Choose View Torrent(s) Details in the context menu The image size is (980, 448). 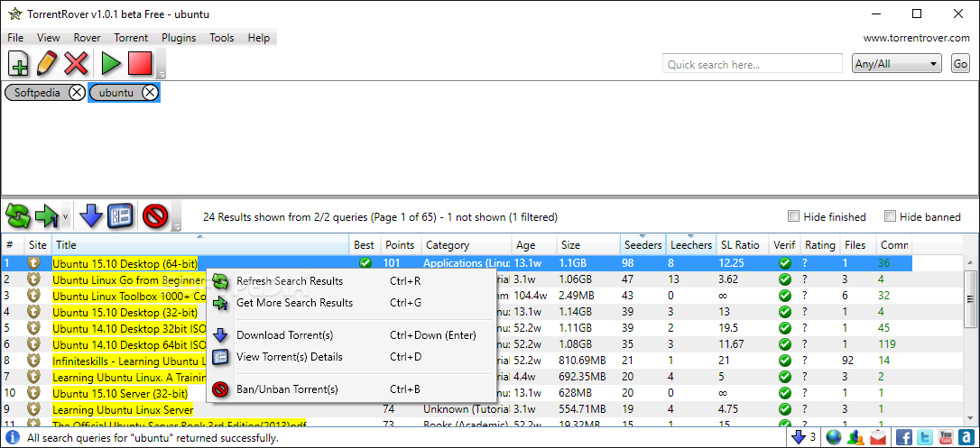pos(351,357)
